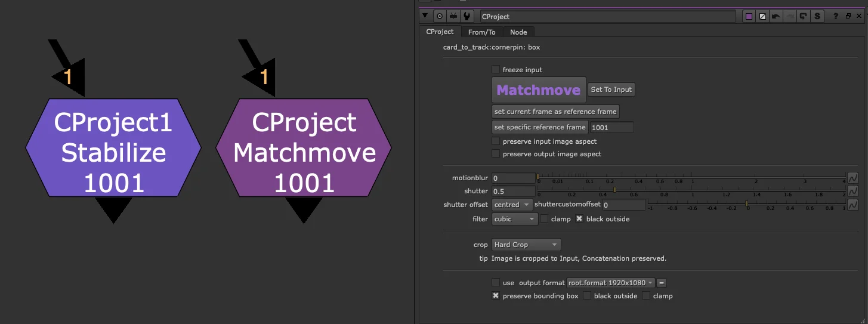Click the viewer monitor icon in panel header

[x=453, y=17]
